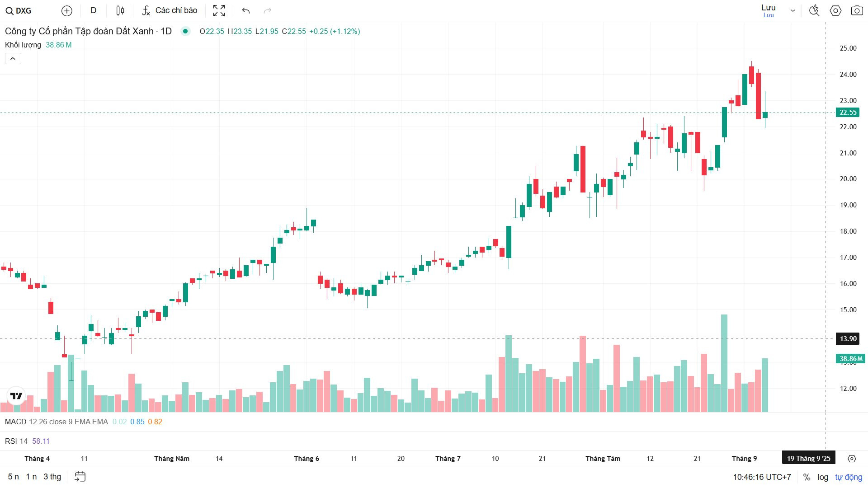Viewport: 868px width, 488px height.
Task: Open the candlestick chart style selector
Action: tap(120, 10)
